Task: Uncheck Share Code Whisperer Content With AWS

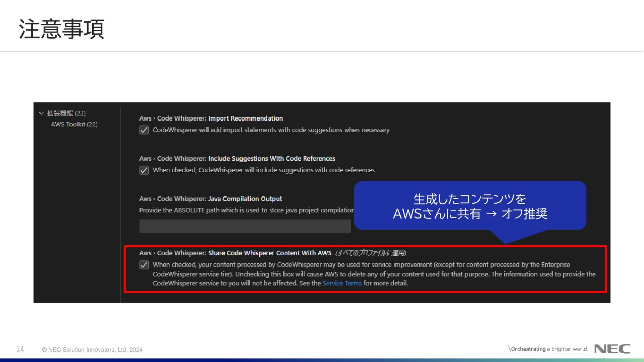Action: [144, 265]
